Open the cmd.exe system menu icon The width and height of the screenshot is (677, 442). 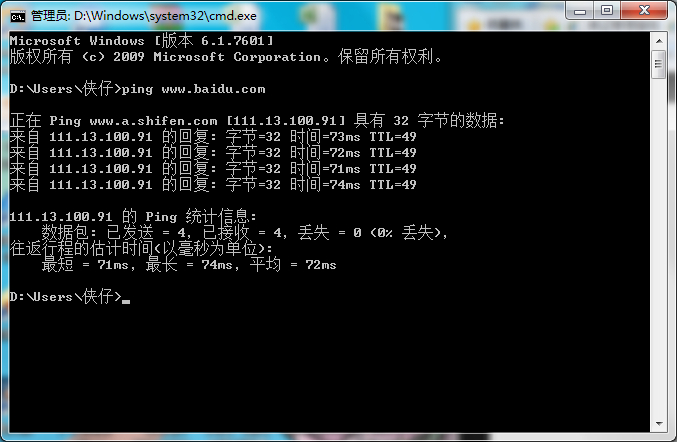point(18,16)
